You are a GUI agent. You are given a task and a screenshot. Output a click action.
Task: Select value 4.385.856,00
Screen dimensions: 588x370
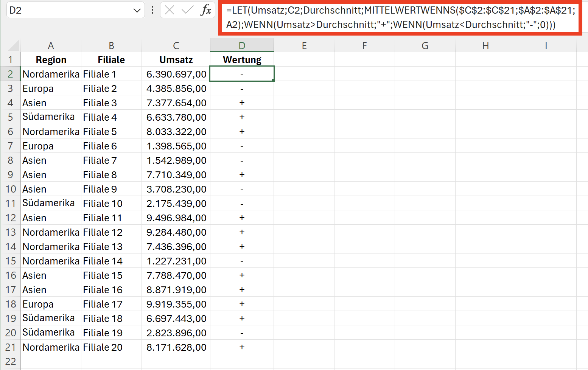tap(176, 88)
